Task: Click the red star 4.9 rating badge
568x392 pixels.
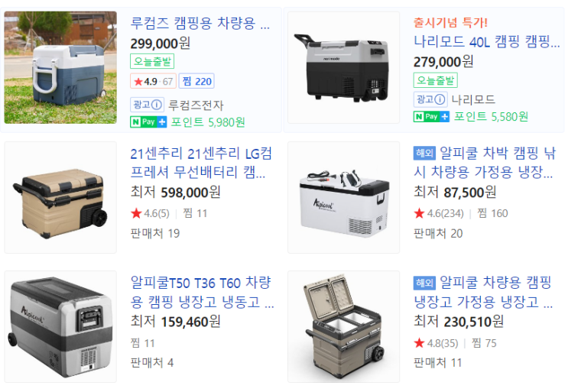Action: pyautogui.click(x=153, y=82)
